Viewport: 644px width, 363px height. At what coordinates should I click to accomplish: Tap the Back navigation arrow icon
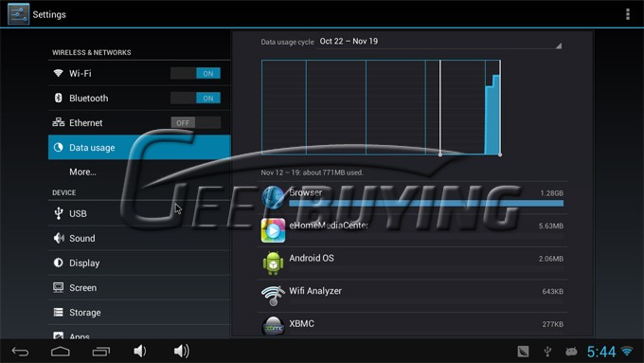tap(20, 352)
